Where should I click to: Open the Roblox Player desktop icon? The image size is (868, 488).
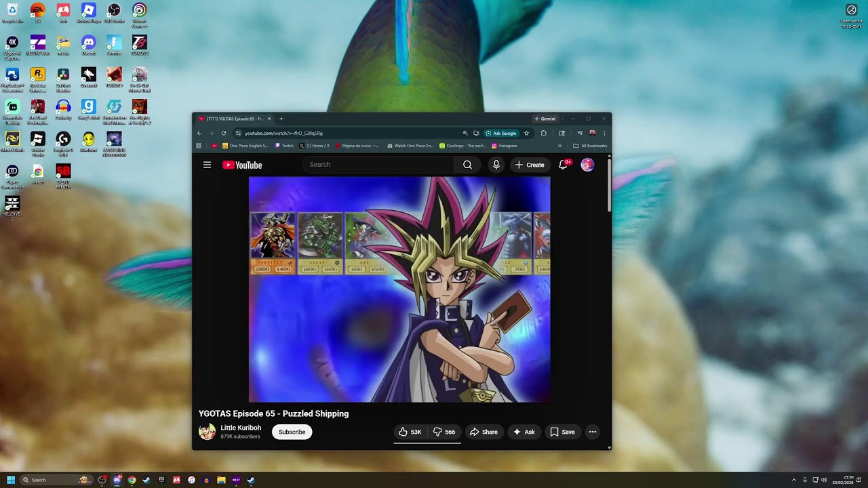[x=88, y=13]
